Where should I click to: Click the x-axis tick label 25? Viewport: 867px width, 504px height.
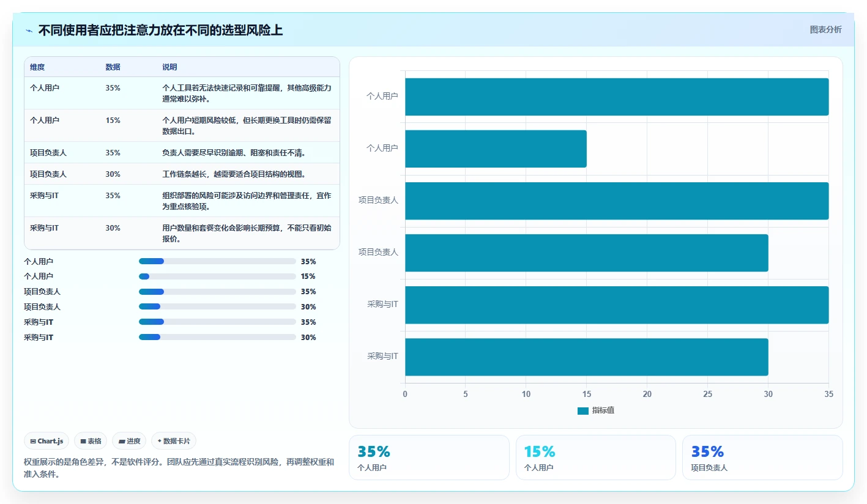(x=708, y=394)
